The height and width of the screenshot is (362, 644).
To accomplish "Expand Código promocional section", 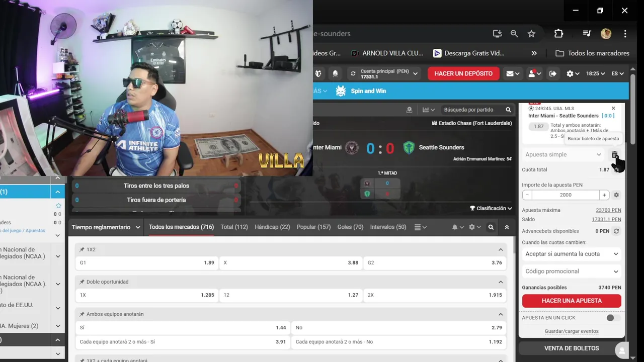I will pyautogui.click(x=572, y=271).
